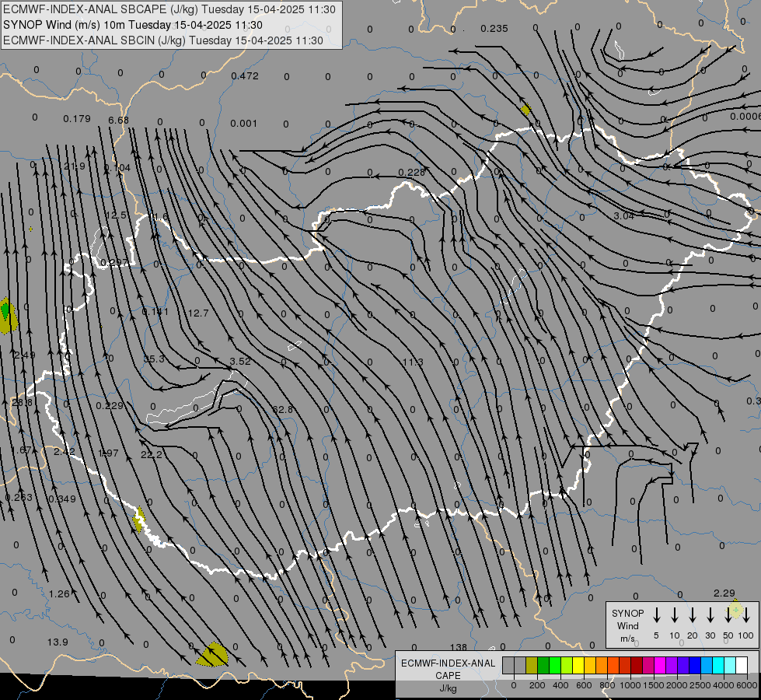Screen dimensions: 761x700
Task: Click the legend tick label '200'
Action: click(537, 685)
